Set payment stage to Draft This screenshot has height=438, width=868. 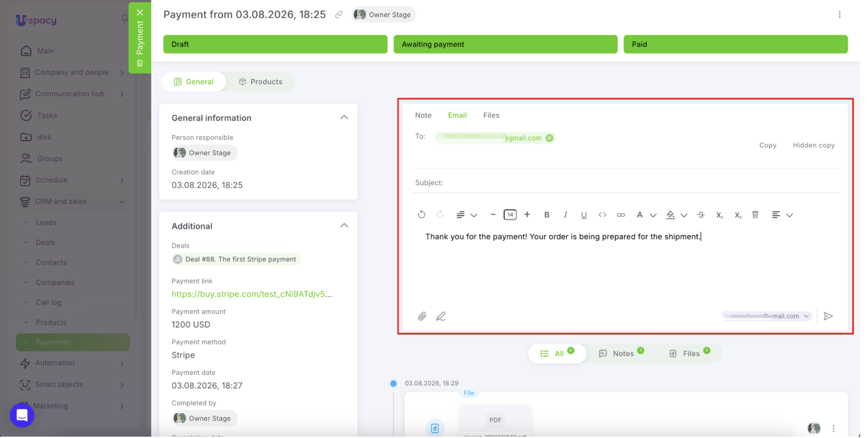click(x=275, y=44)
